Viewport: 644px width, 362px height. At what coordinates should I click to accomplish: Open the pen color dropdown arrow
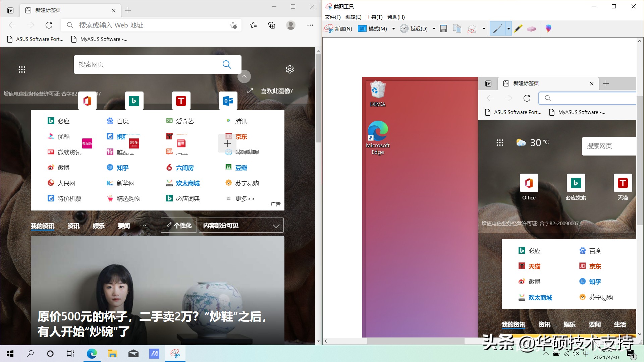[508, 28]
